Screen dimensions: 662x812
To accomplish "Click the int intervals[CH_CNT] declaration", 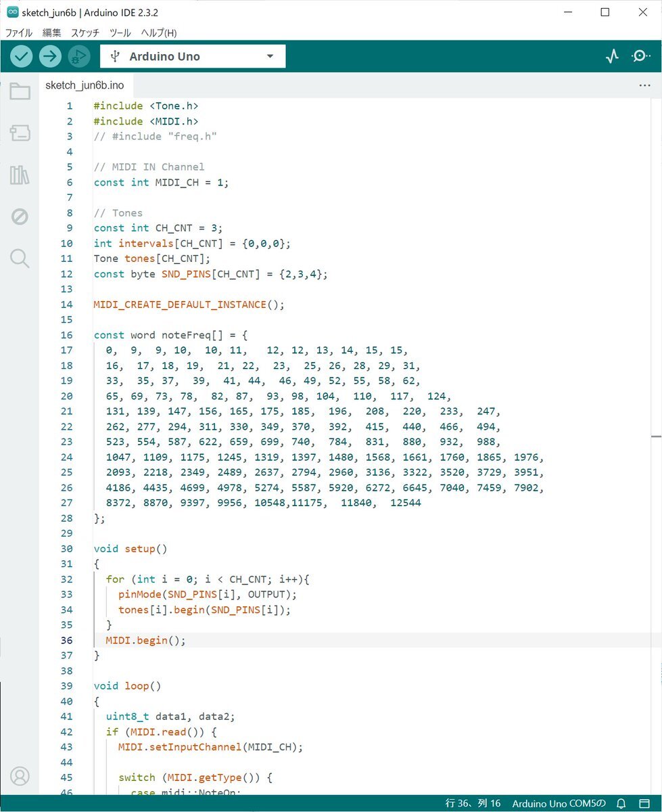I will (x=192, y=243).
